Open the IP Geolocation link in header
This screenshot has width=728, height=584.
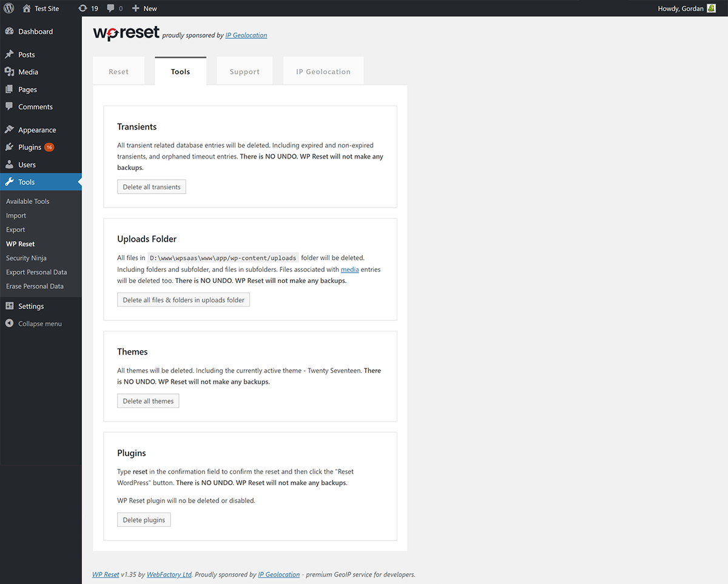pyautogui.click(x=246, y=35)
